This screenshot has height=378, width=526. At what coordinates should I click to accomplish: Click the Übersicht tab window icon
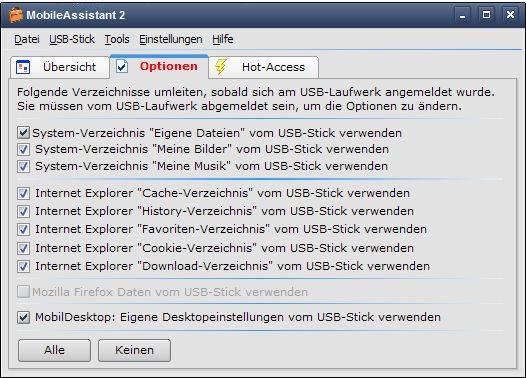click(23, 67)
